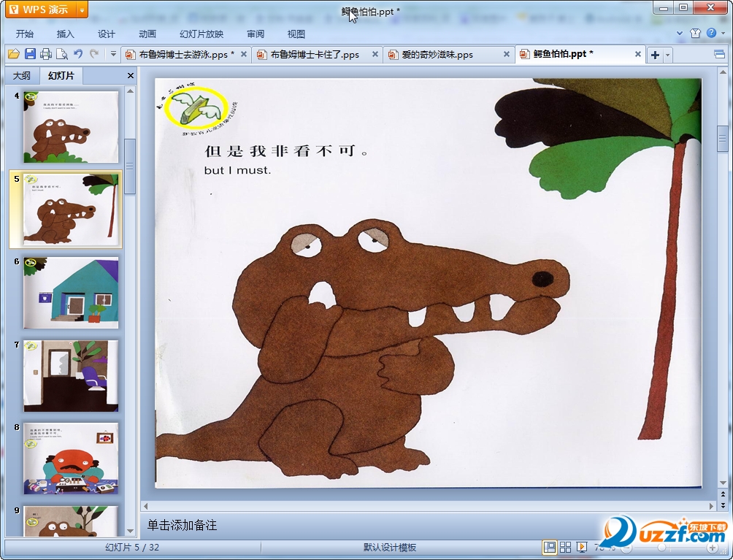The width and height of the screenshot is (733, 560).
Task: Click 幻灯片 5 / 32 status text
Action: tap(132, 548)
